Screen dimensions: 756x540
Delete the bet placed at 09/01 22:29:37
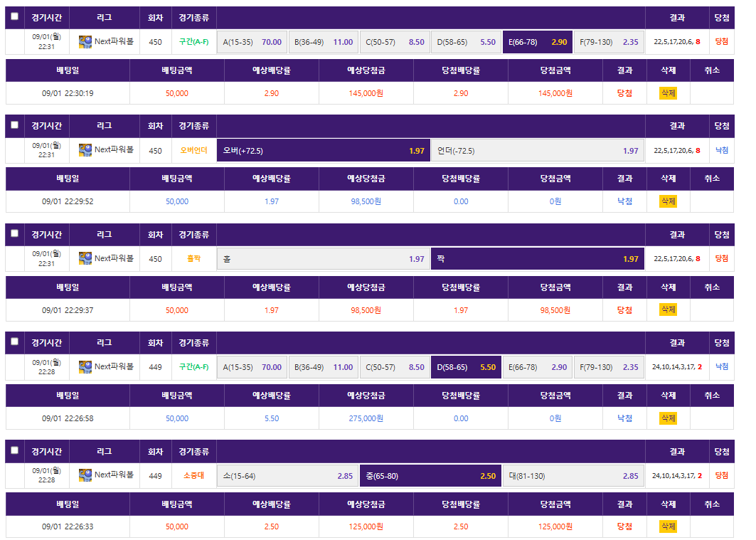(668, 309)
